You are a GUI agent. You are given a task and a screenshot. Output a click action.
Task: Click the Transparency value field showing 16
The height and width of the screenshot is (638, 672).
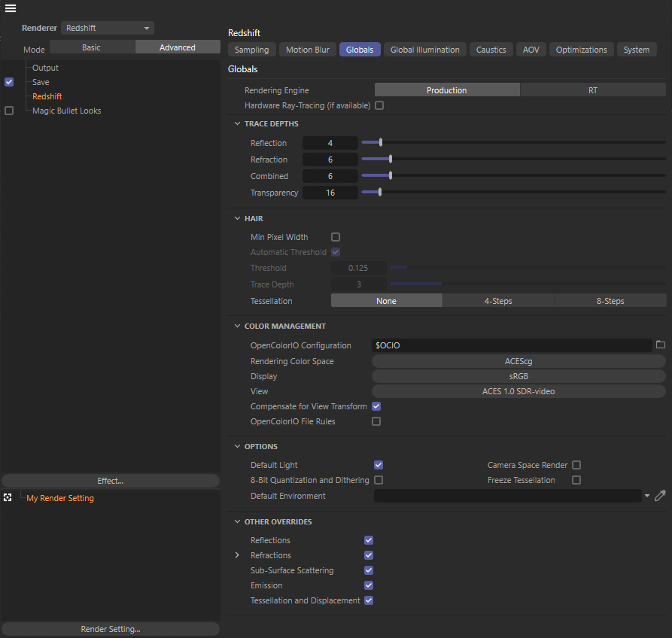click(x=330, y=193)
